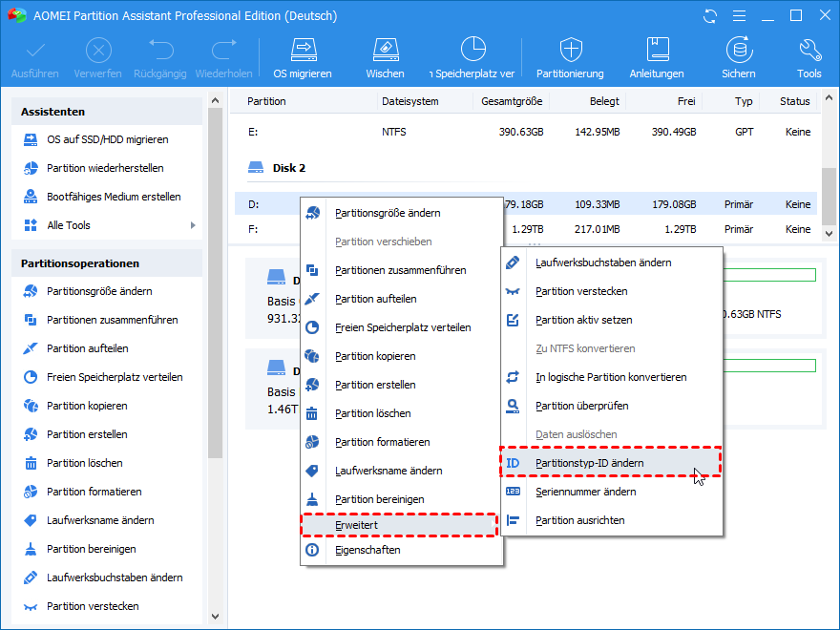Click the info icon beside Eigenschaften
The image size is (840, 630).
pyautogui.click(x=312, y=550)
